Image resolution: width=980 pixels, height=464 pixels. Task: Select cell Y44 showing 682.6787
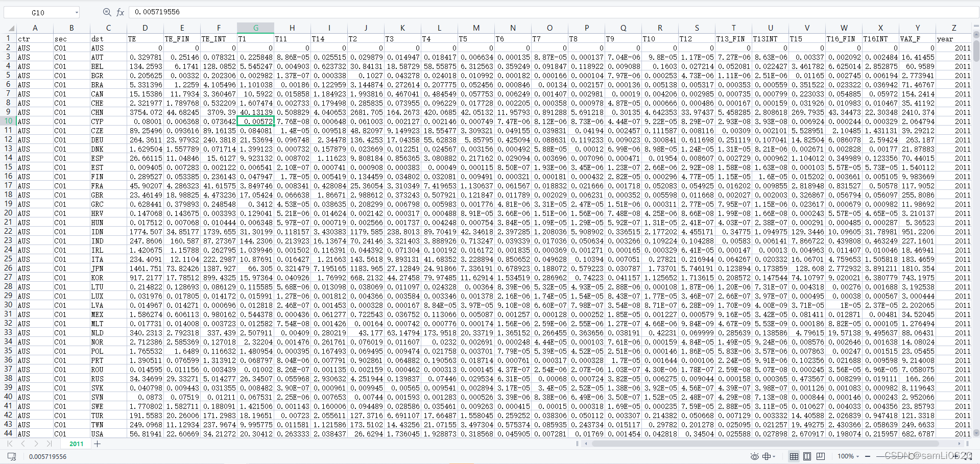coord(917,434)
